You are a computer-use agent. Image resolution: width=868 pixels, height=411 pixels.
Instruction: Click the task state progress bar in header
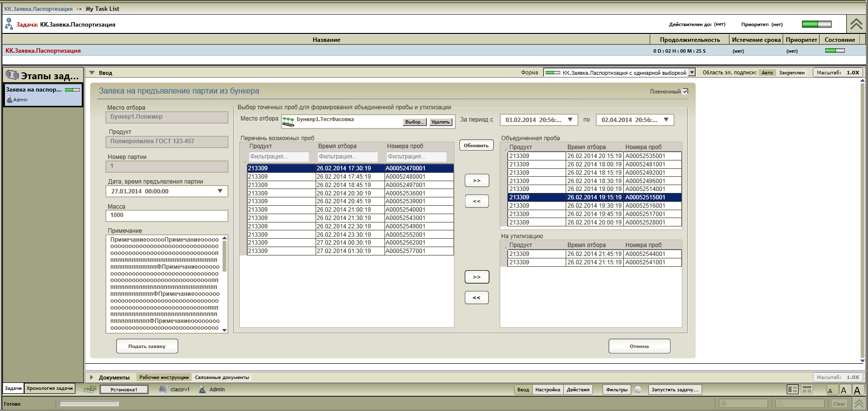pos(817,24)
